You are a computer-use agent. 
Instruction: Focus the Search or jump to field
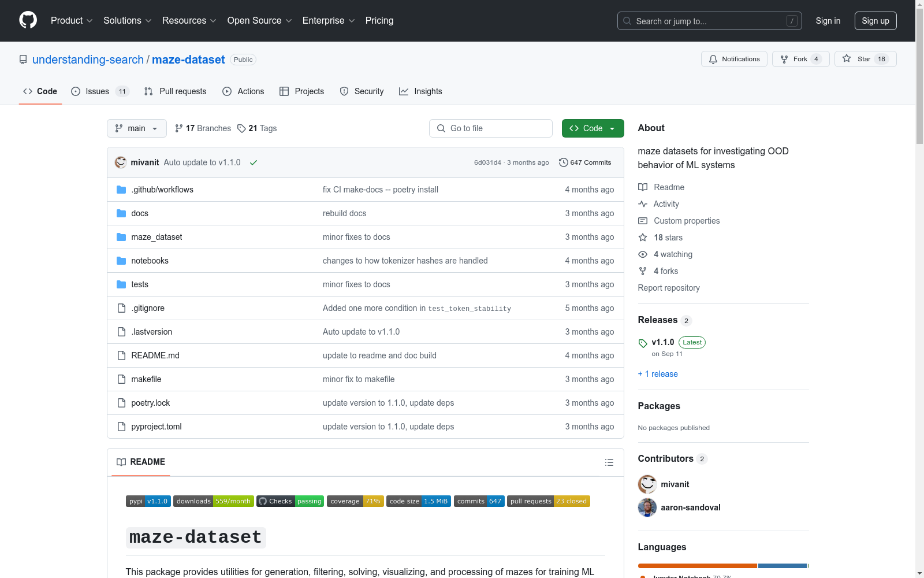[710, 21]
